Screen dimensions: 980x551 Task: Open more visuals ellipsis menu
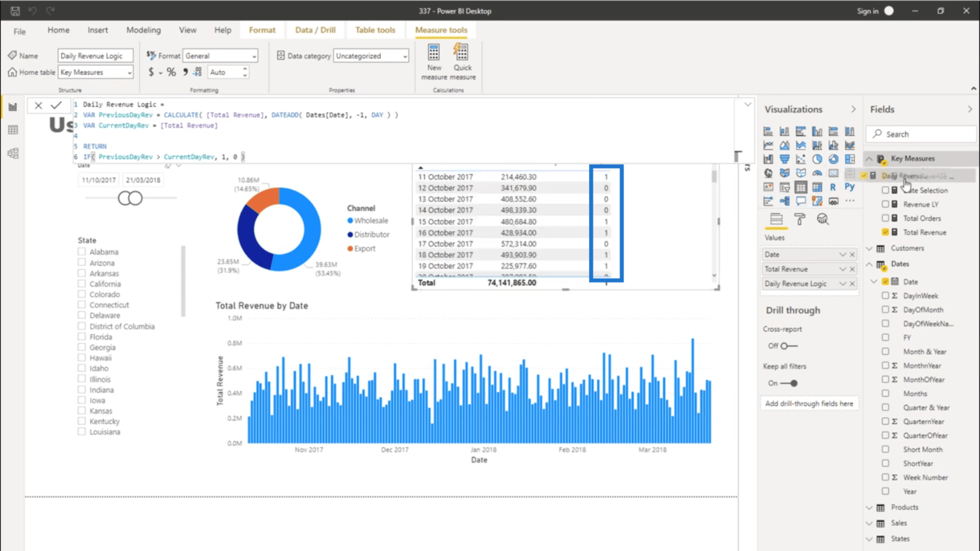(x=850, y=201)
